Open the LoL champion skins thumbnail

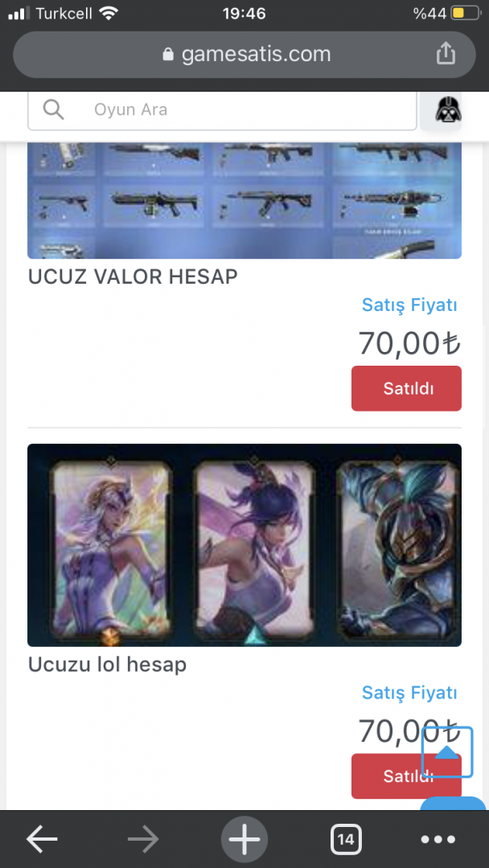[244, 545]
